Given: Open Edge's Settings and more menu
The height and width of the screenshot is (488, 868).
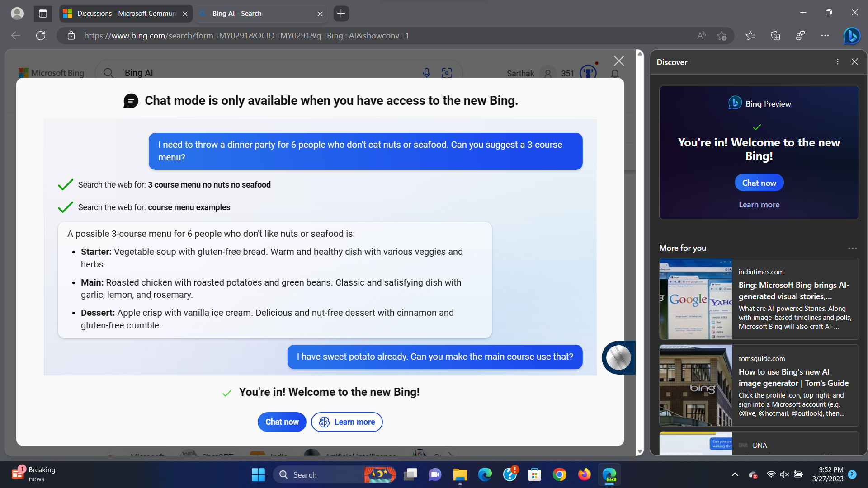Looking at the screenshot, I should click(x=825, y=36).
